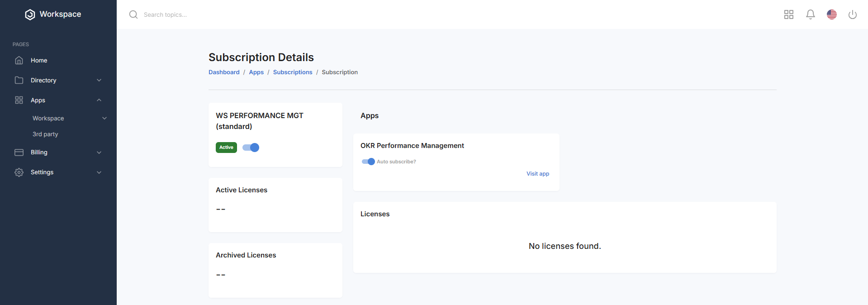This screenshot has width=868, height=305.
Task: Click the search magnifier icon
Action: [133, 14]
